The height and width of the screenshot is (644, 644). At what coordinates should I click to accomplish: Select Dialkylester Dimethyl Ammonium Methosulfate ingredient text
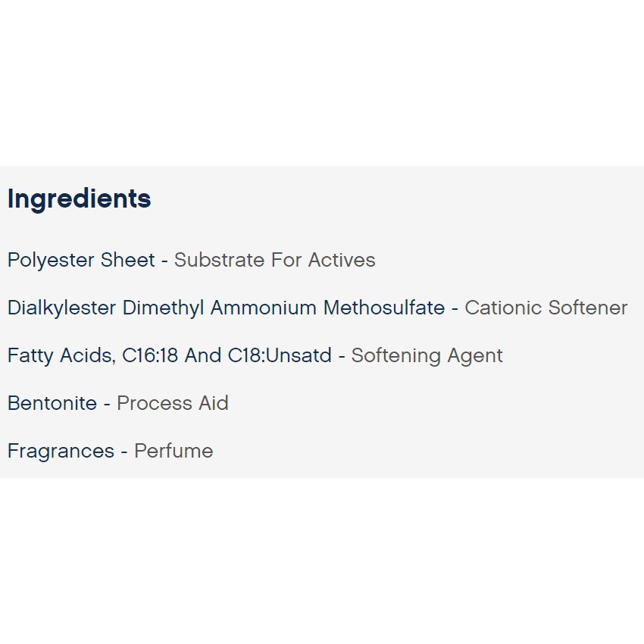226,308
